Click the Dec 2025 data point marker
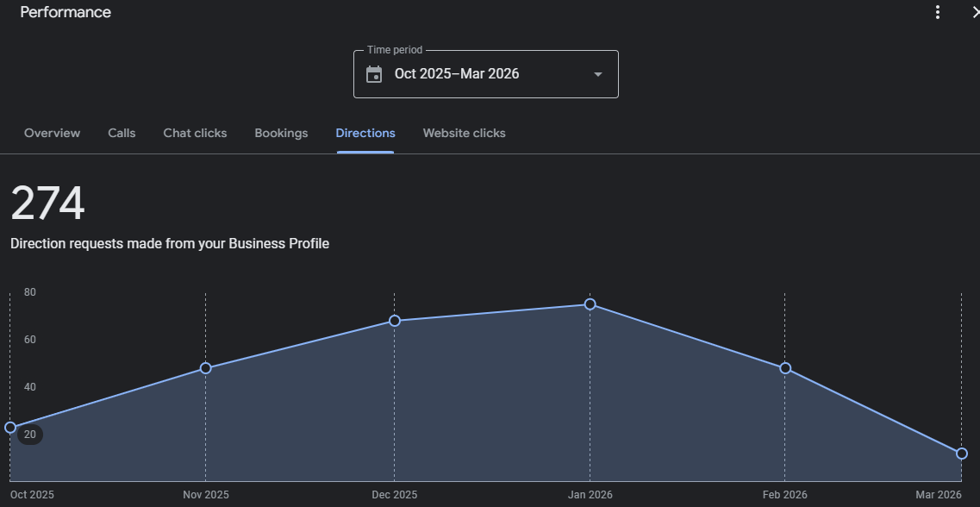 tap(395, 321)
